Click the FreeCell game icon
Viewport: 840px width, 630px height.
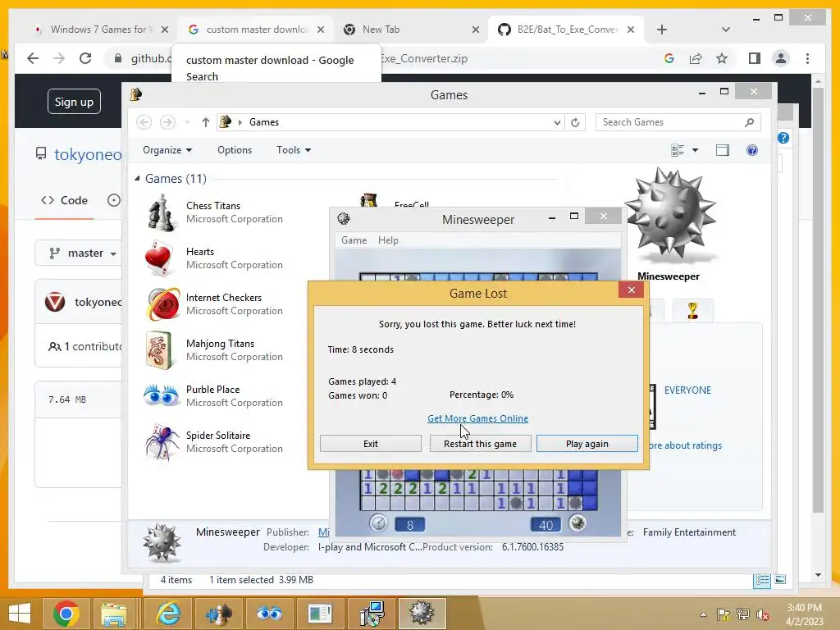coord(368,200)
